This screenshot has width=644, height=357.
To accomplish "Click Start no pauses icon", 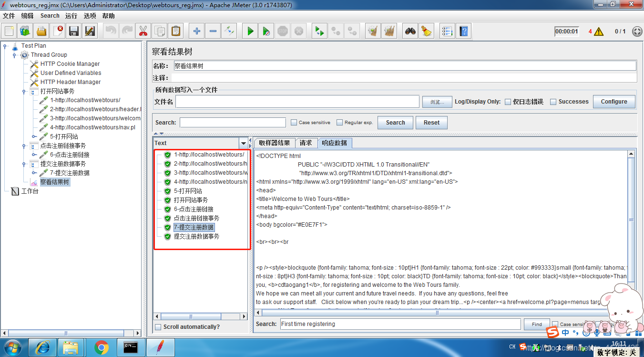I will (x=266, y=31).
